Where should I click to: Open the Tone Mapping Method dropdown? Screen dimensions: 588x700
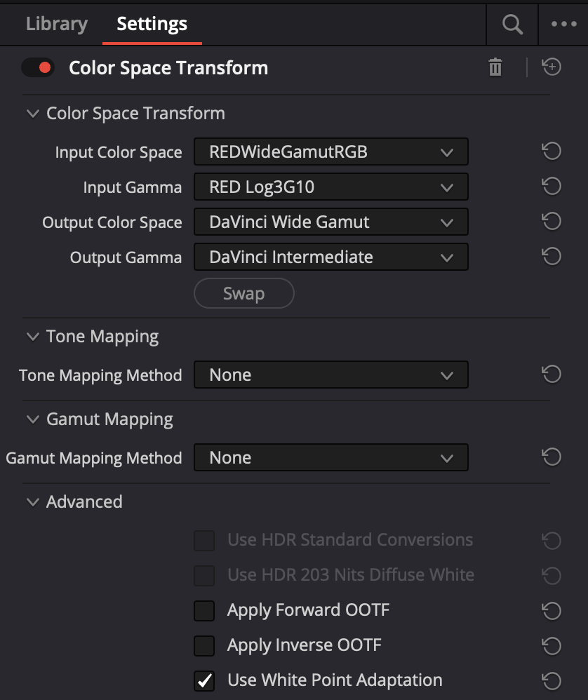click(x=330, y=375)
